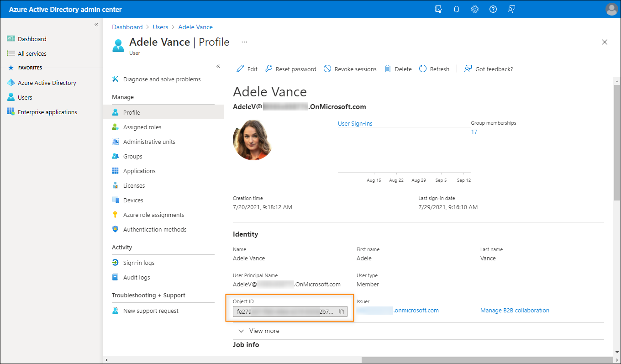Screen dimensions: 621x364
Task: Select Profile in Manage menu
Action: point(163,112)
